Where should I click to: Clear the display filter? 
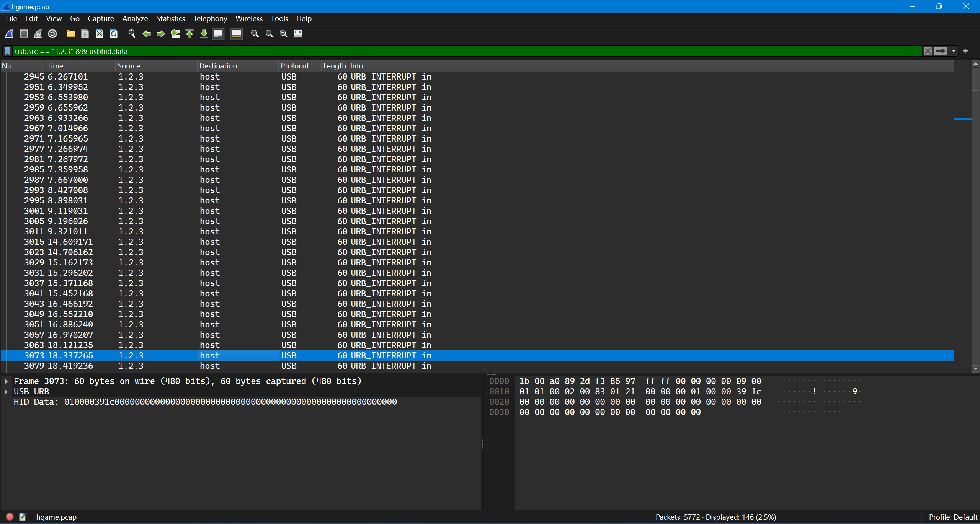[x=928, y=51]
